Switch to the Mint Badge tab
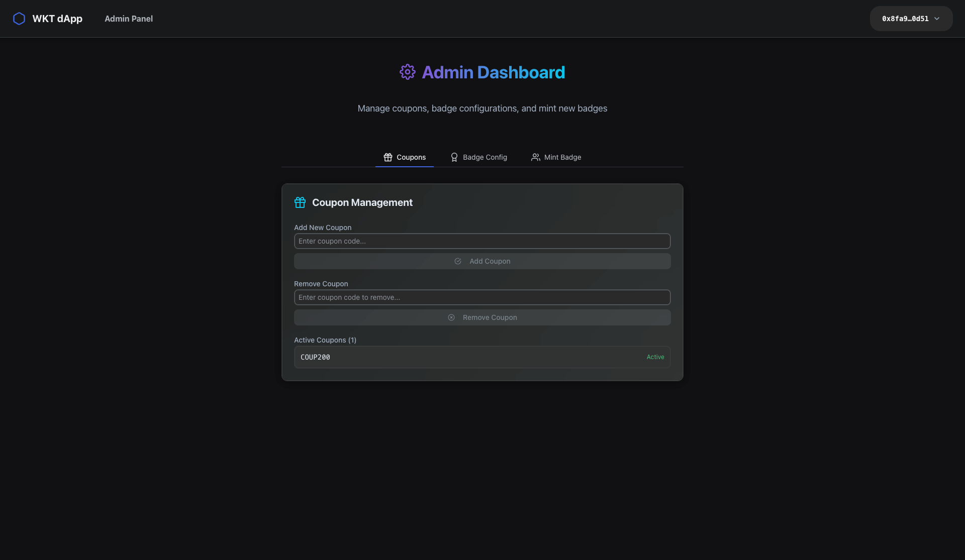Image resolution: width=965 pixels, height=560 pixels. [x=562, y=157]
